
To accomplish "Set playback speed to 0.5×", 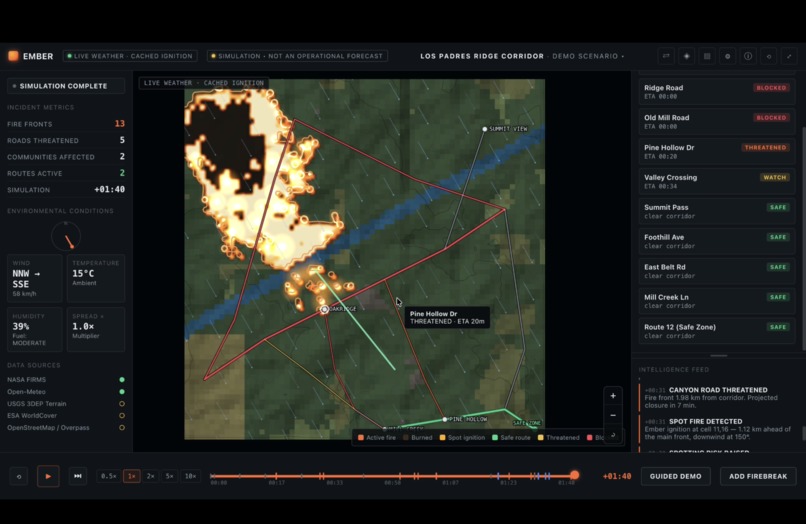I will coord(108,476).
